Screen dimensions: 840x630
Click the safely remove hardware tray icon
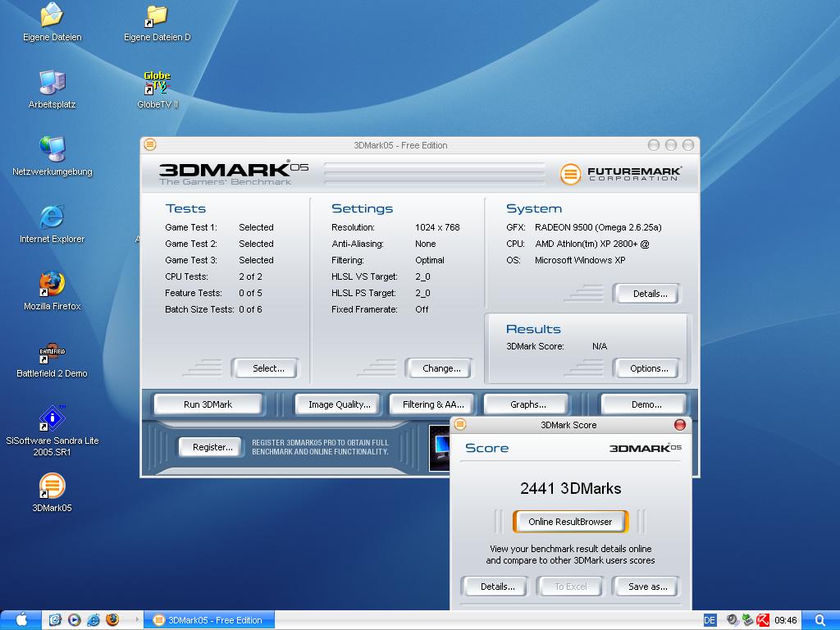[748, 620]
